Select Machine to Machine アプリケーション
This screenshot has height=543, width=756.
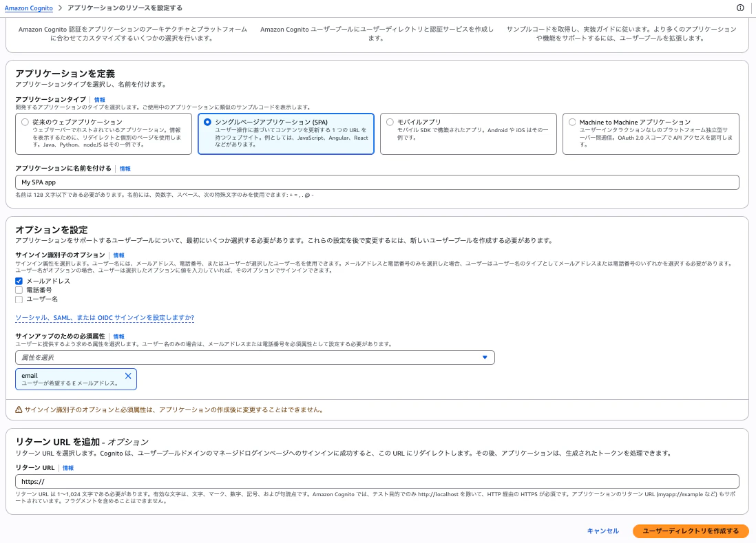point(572,122)
